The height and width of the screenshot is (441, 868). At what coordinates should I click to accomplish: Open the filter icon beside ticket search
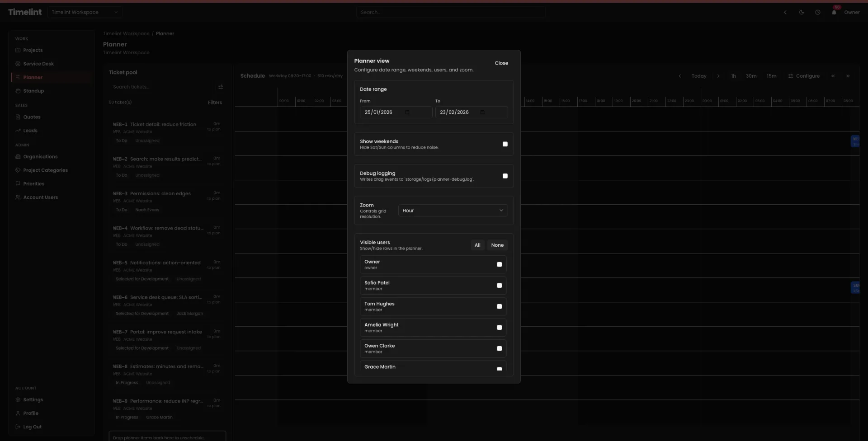[221, 87]
